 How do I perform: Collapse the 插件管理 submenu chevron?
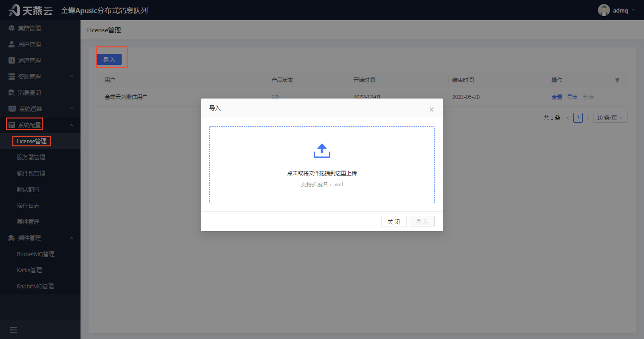(72, 238)
